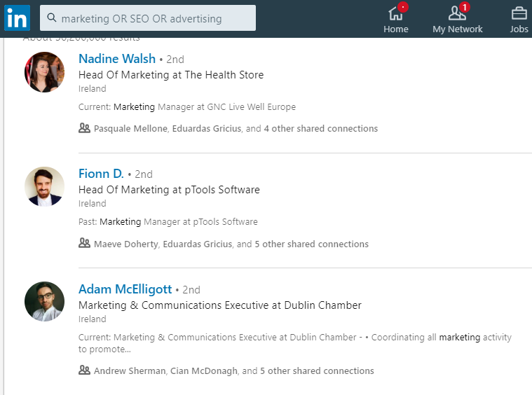532x395 pixels.
Task: Click 2nd degree badge beside Adam McElligott
Action: pos(191,290)
